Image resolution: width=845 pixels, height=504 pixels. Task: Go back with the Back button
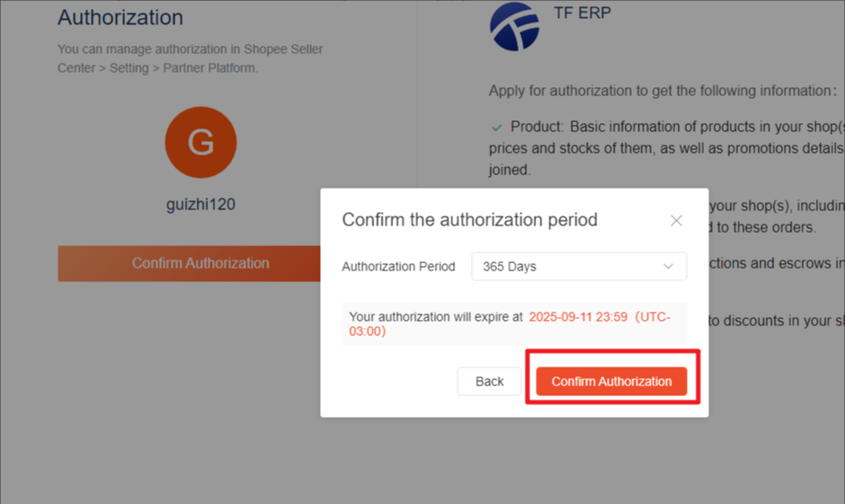[489, 381]
